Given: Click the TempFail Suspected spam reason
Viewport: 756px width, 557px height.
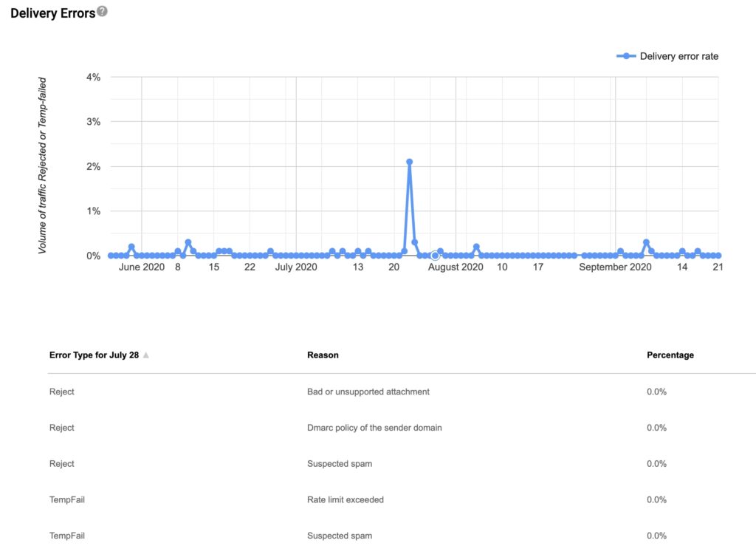Looking at the screenshot, I should pyautogui.click(x=339, y=536).
